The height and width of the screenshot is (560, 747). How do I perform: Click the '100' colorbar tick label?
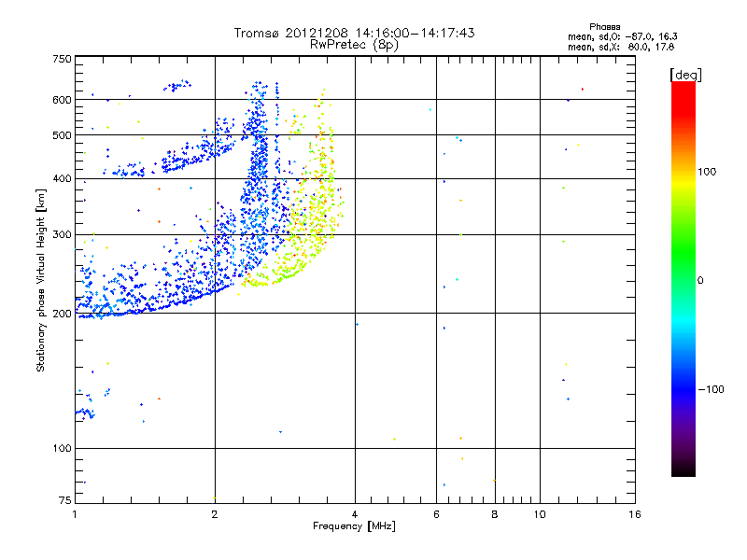[x=707, y=172]
